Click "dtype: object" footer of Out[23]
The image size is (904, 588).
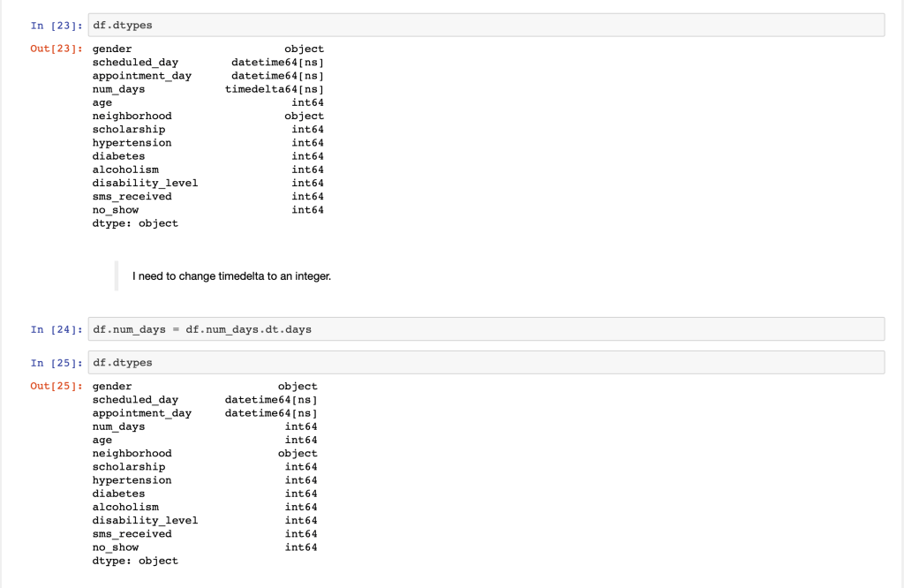click(x=135, y=223)
